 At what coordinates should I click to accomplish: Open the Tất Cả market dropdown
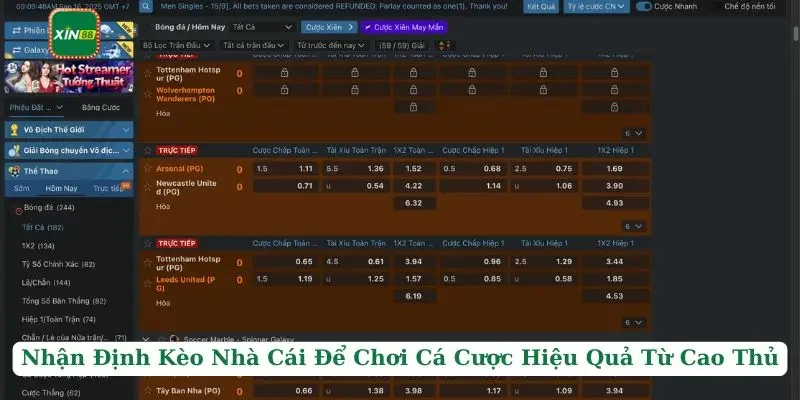click(263, 27)
